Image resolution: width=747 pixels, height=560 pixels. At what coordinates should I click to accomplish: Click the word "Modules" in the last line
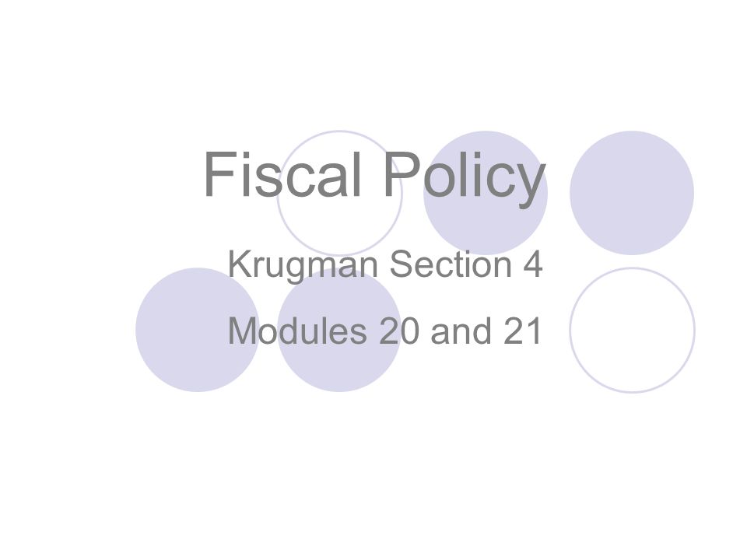click(297, 331)
